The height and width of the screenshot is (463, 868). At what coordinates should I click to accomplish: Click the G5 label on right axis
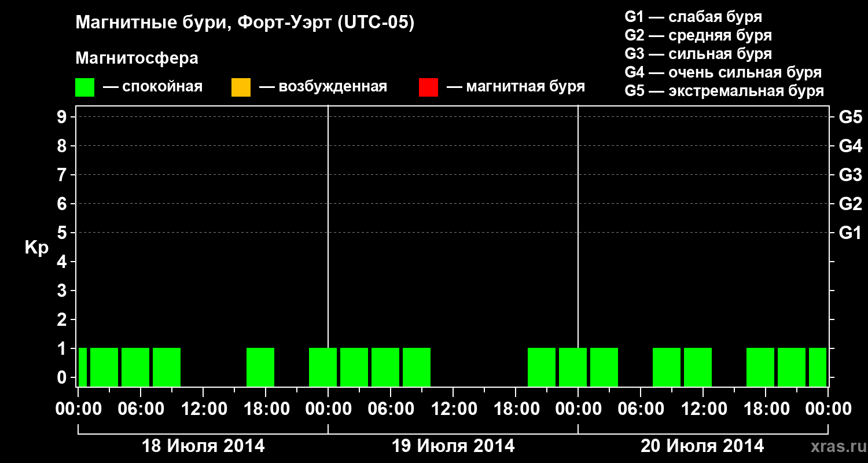tap(851, 117)
